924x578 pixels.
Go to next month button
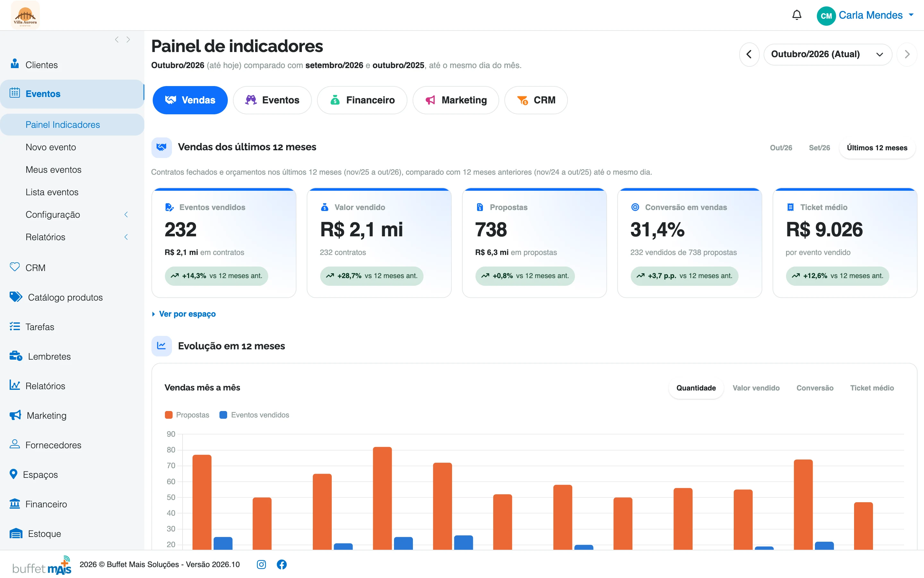tap(907, 54)
